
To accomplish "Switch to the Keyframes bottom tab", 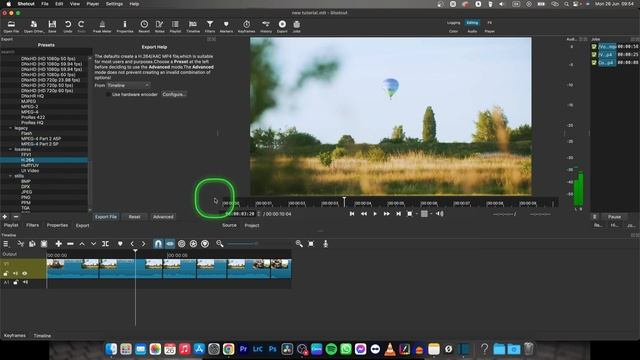I will click(x=15, y=336).
